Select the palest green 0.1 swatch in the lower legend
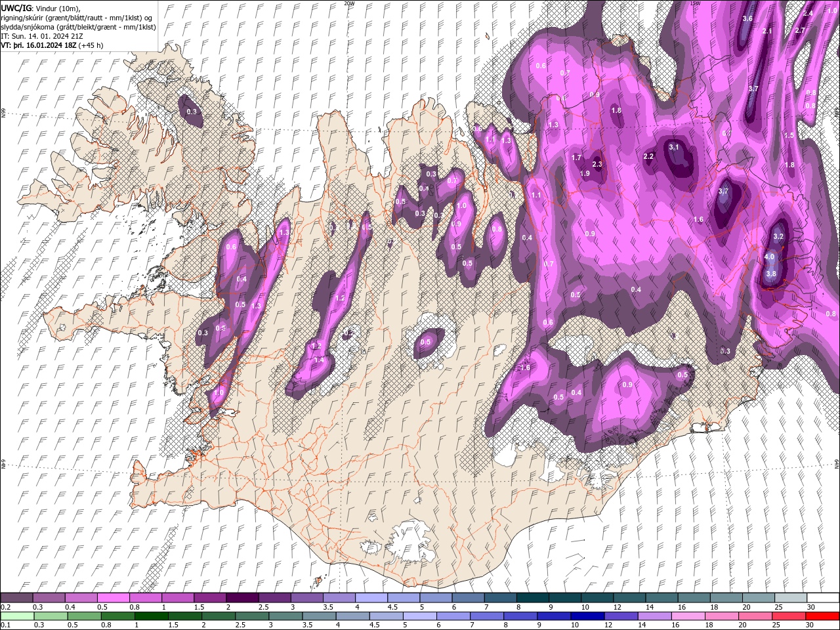The height and width of the screenshot is (630, 840). (x=17, y=616)
